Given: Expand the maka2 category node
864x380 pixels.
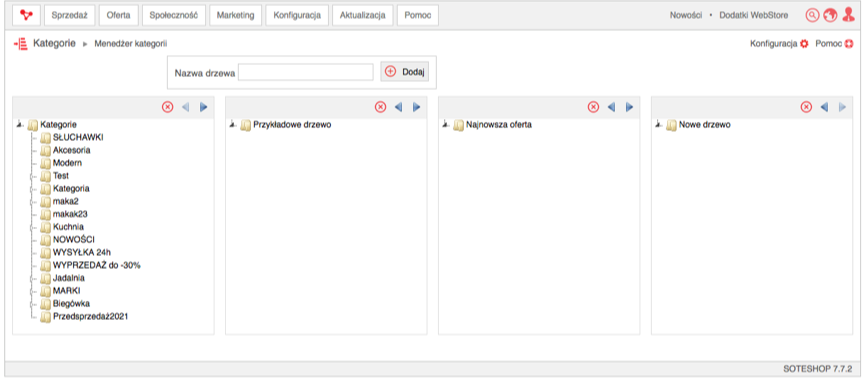Looking at the screenshot, I should [x=33, y=202].
